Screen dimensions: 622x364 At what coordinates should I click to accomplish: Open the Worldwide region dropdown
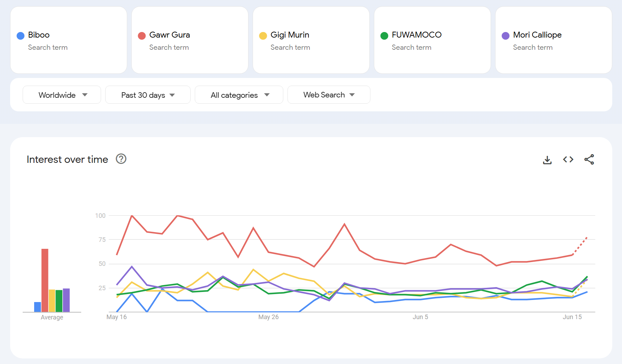click(62, 95)
